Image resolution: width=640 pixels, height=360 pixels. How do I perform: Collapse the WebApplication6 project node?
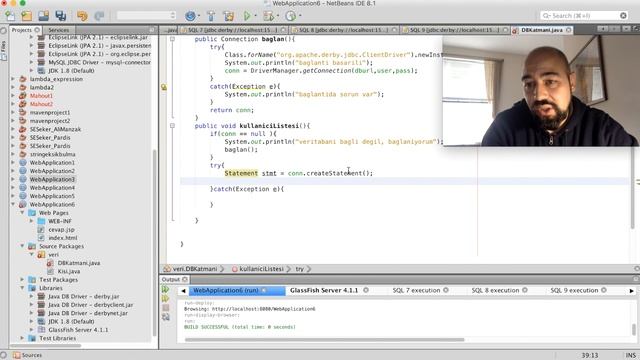click(x=13, y=204)
